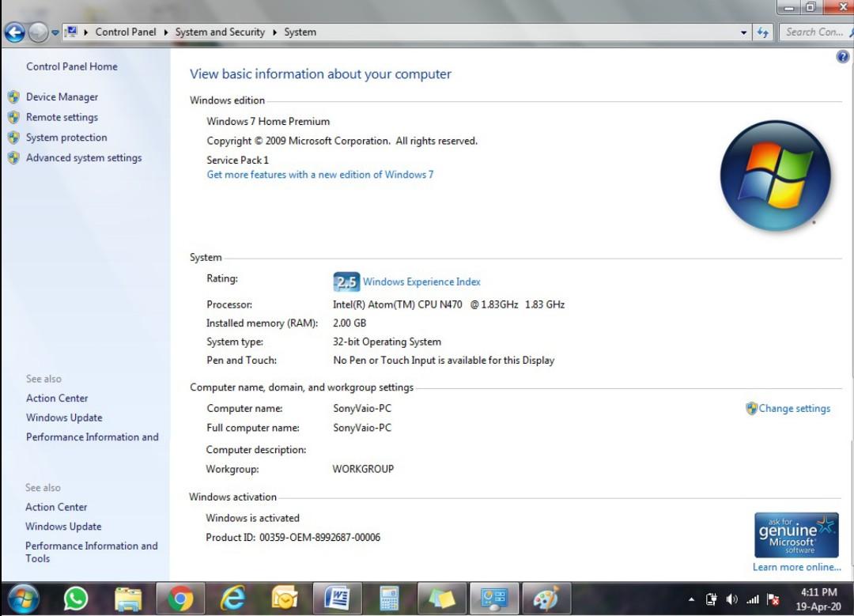Launch Google Chrome from the taskbar
Viewport: 854px width, 616px height.
coord(180,598)
